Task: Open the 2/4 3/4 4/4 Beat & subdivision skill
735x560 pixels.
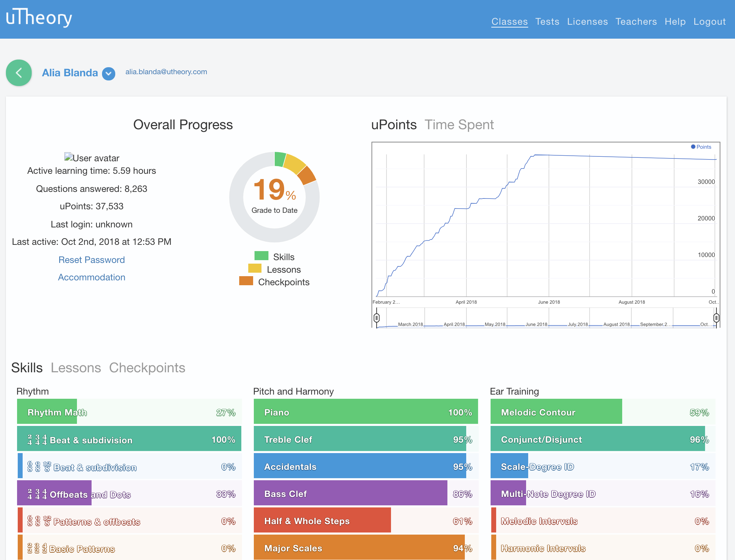Action: click(x=129, y=439)
